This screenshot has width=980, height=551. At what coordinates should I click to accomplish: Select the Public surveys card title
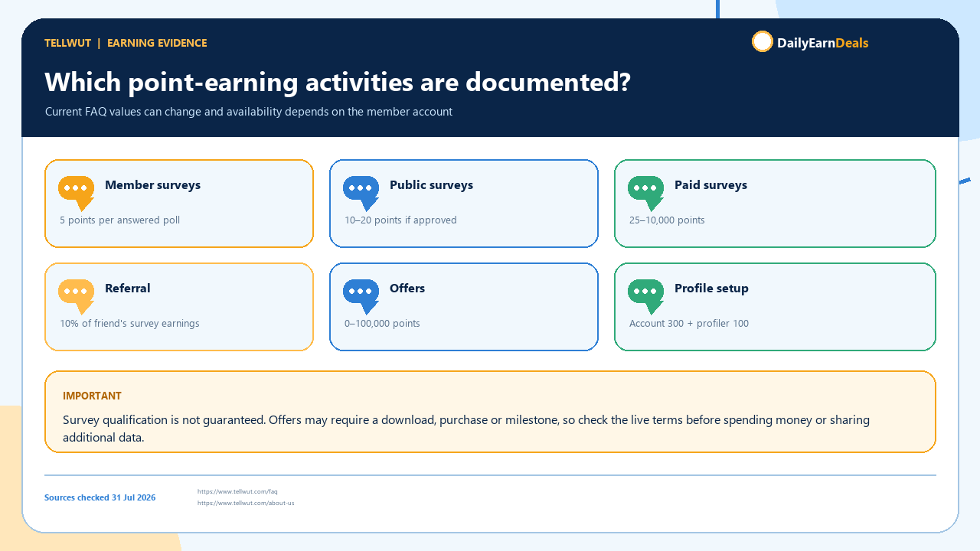coord(431,185)
